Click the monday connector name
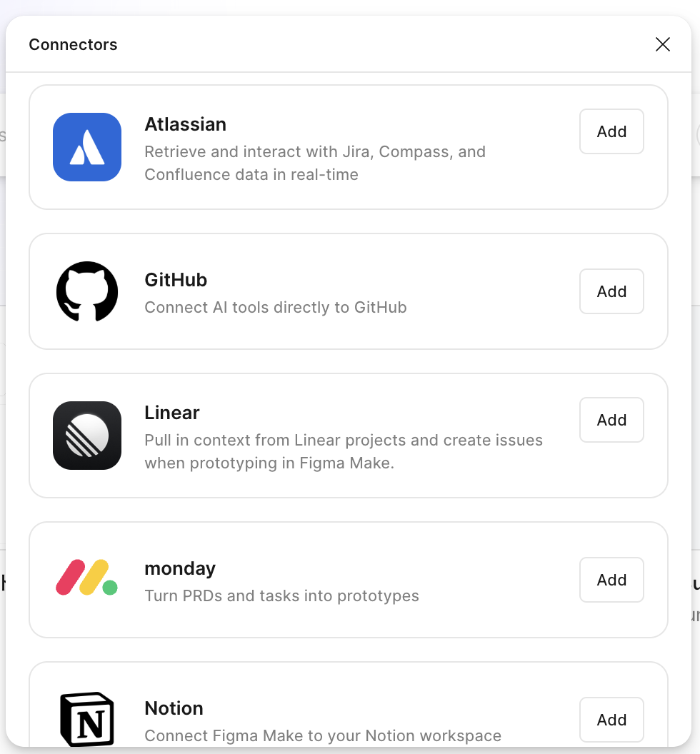 click(x=180, y=568)
